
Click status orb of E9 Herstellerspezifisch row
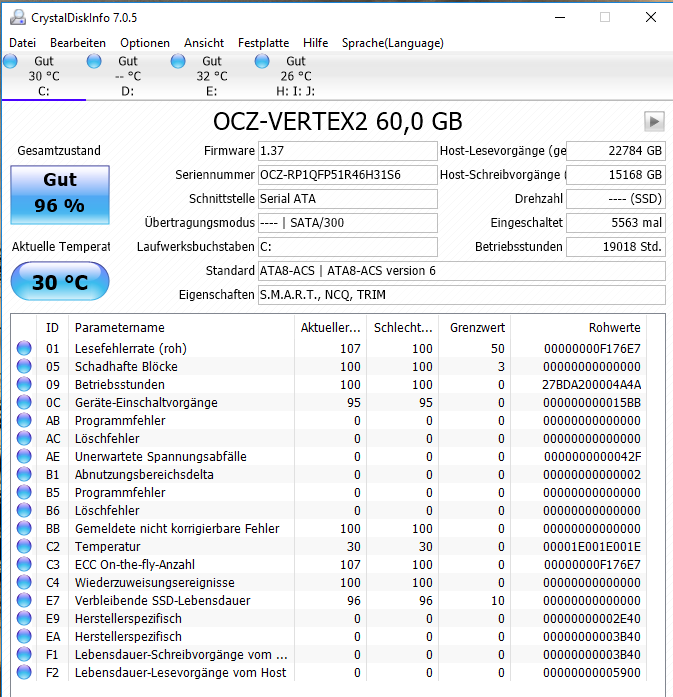[24, 618]
